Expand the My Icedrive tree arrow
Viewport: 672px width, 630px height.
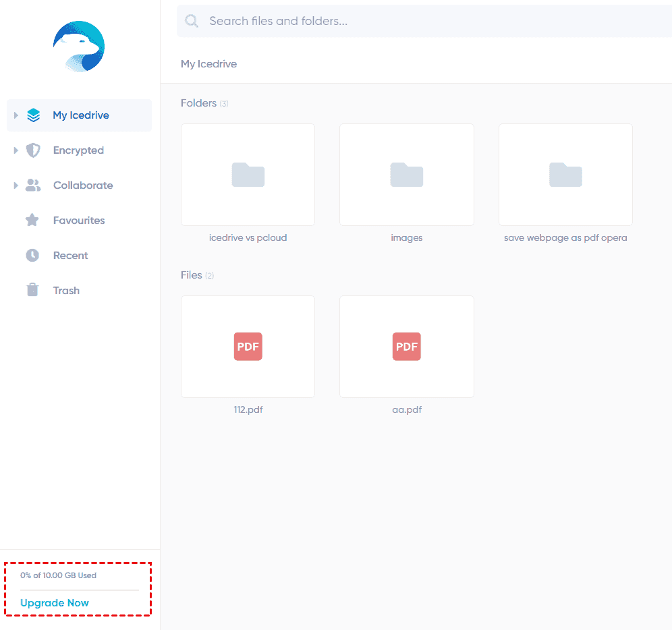point(16,115)
